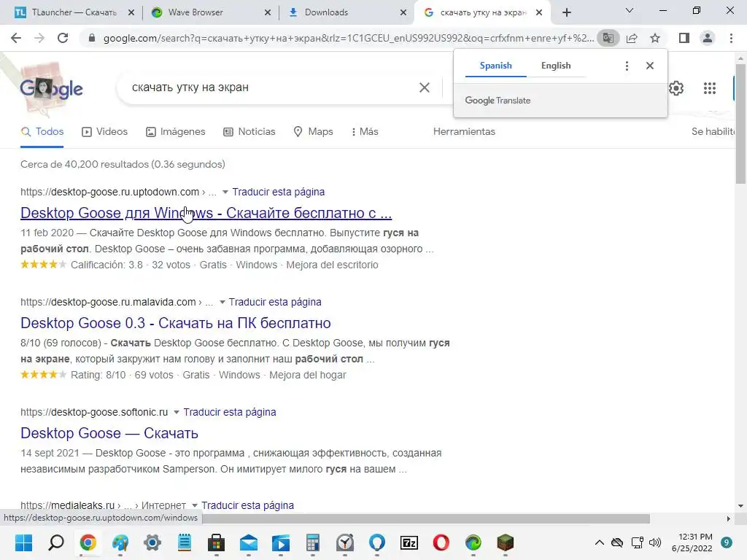Screen dimensions: 747x560
Task: Open Google search settings gear
Action: [x=676, y=88]
